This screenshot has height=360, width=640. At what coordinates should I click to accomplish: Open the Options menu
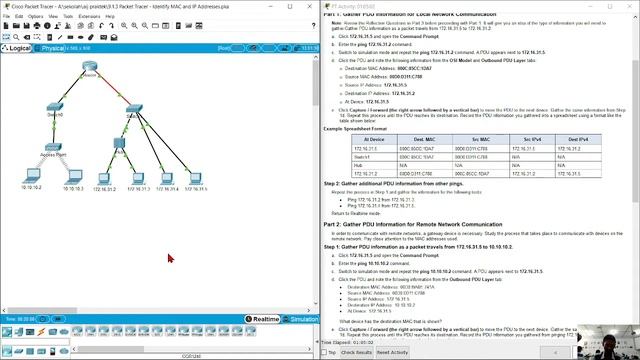pos(36,16)
